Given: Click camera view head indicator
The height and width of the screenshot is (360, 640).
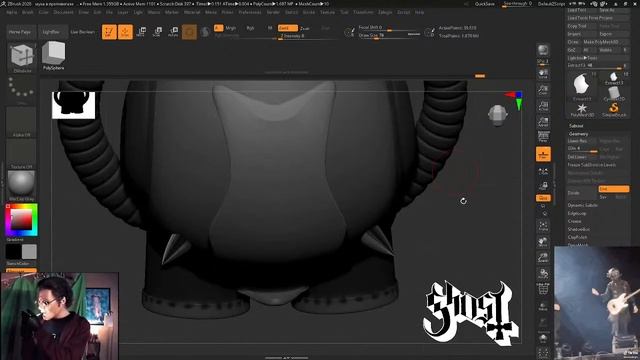Looking at the screenshot, I should point(498,115).
